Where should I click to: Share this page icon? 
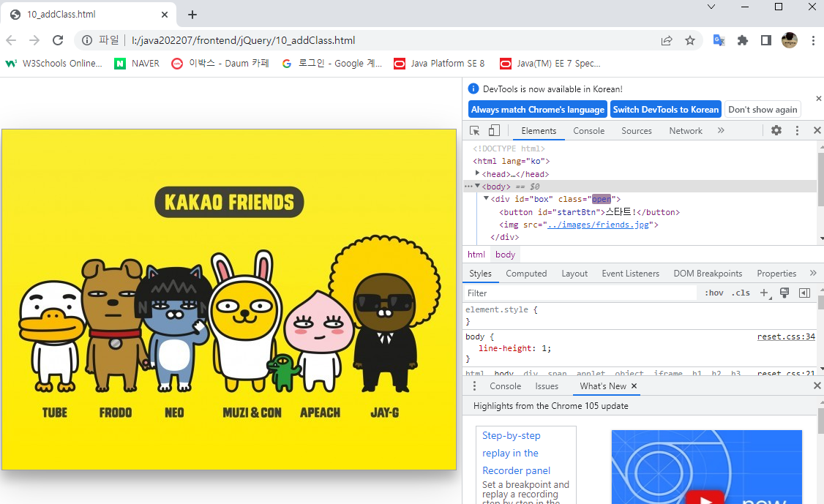point(667,40)
